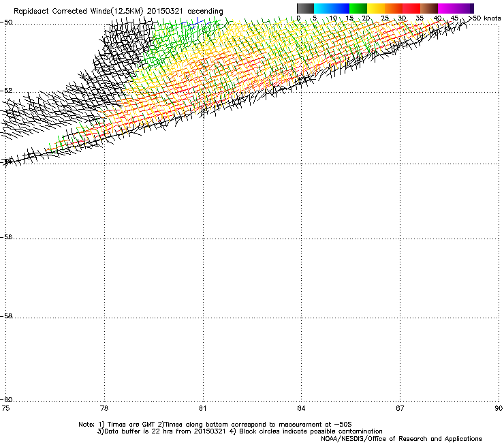Click the 'Black circles indicate possible contamination' note
Image resolution: width=504 pixels, height=443 pixels.
pyautogui.click(x=311, y=431)
